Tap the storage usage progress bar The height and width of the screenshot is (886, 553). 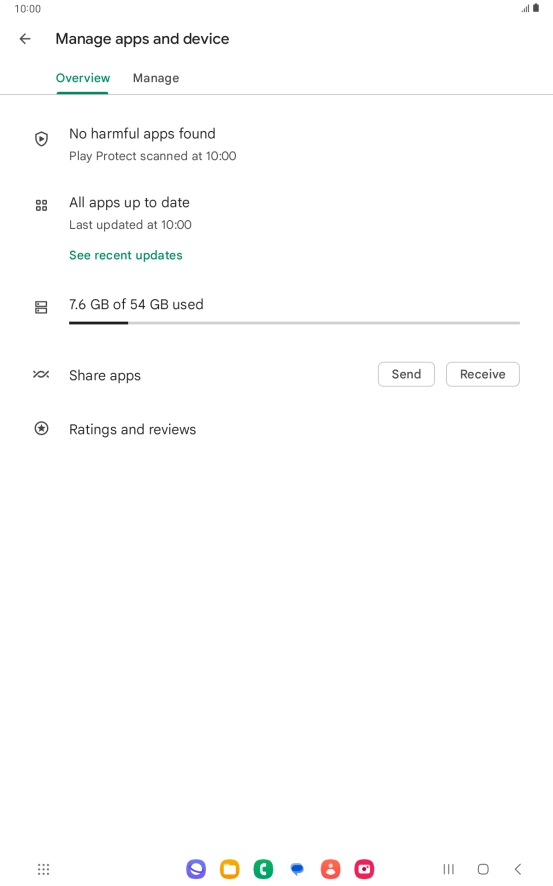[294, 323]
